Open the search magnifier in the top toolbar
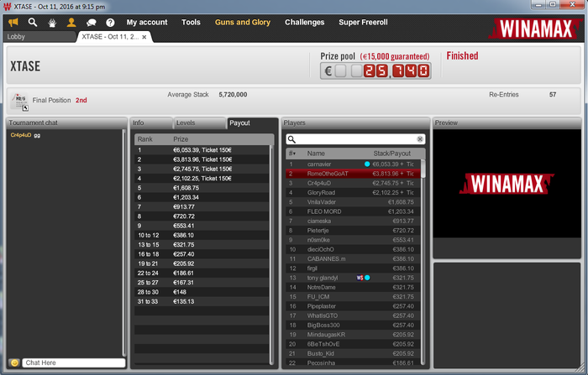Viewport: 588px width, 375px height. 33,23
